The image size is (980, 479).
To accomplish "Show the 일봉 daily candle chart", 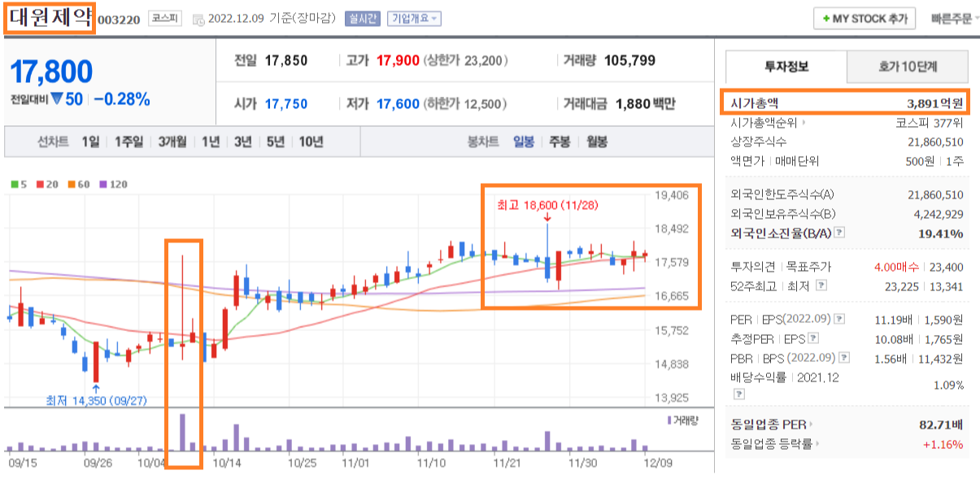I will click(524, 142).
